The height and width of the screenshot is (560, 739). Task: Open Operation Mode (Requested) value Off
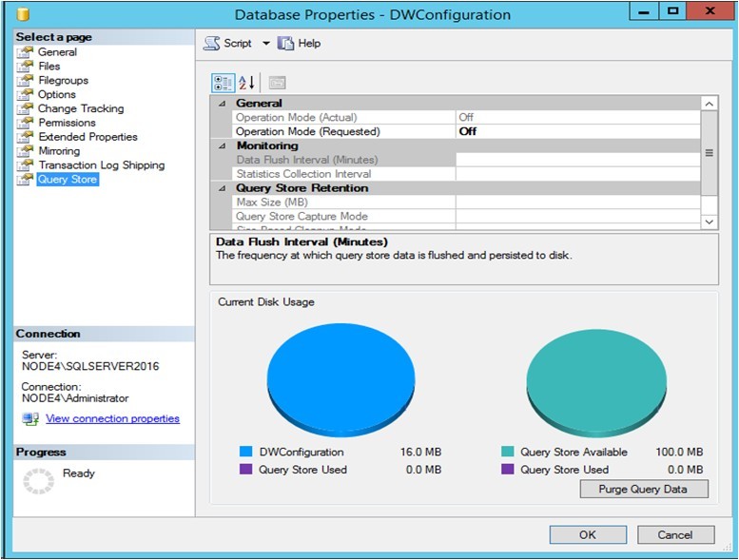(578, 131)
